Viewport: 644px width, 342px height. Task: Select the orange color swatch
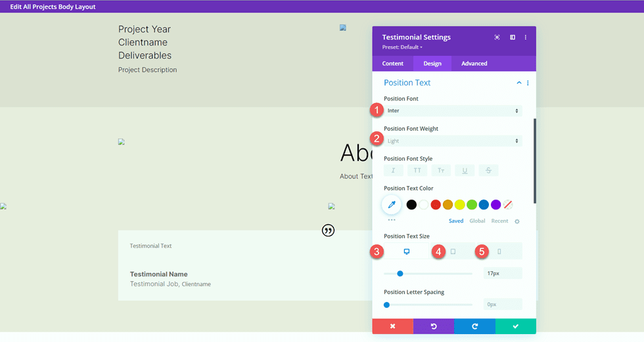pos(448,205)
